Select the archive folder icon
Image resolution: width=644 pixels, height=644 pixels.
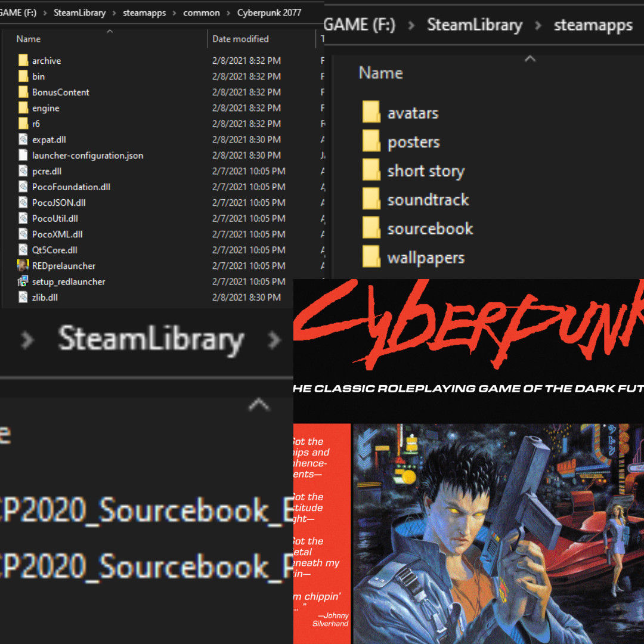(x=23, y=60)
